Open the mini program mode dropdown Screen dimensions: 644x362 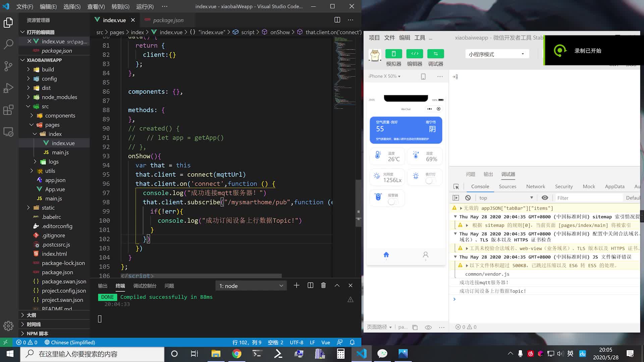[x=497, y=54]
